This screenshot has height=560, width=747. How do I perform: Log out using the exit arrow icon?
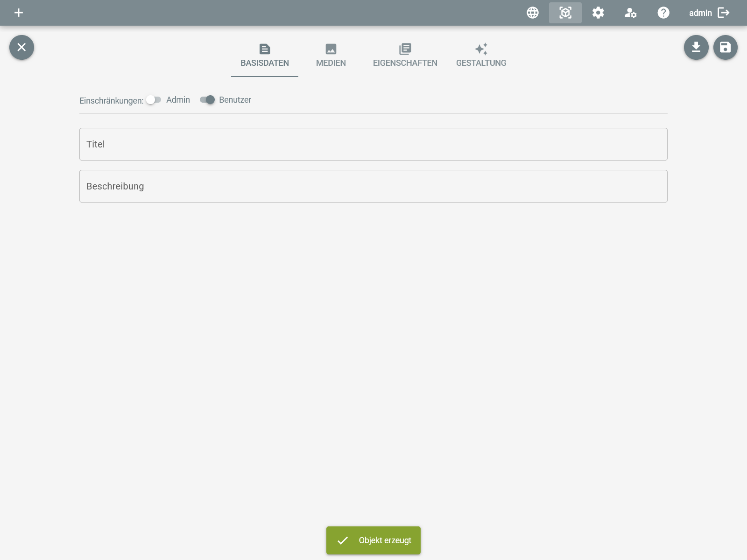[724, 13]
